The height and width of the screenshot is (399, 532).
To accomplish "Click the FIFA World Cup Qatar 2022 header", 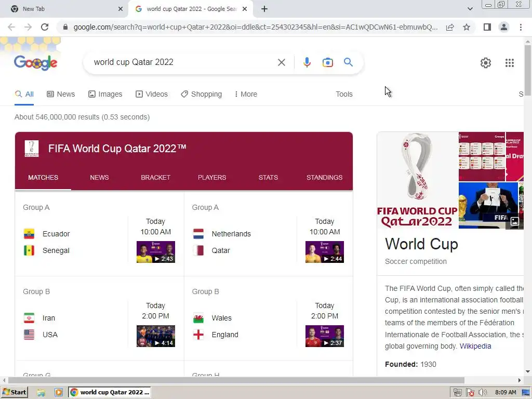I will [x=117, y=148].
